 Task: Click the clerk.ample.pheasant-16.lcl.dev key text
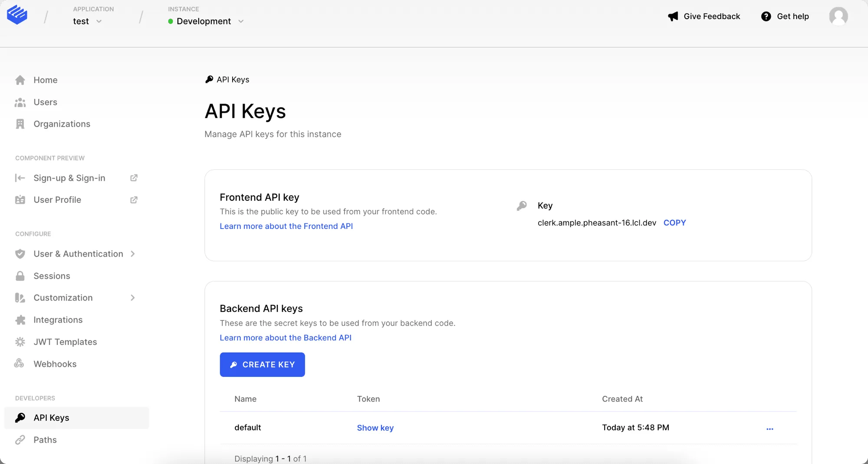tap(597, 223)
